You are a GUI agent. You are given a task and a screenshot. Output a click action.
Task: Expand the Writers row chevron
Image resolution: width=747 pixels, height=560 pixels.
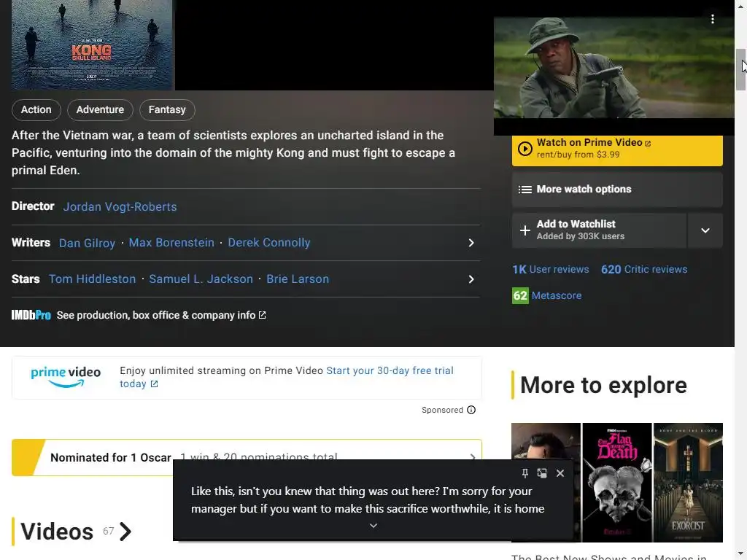click(x=471, y=243)
